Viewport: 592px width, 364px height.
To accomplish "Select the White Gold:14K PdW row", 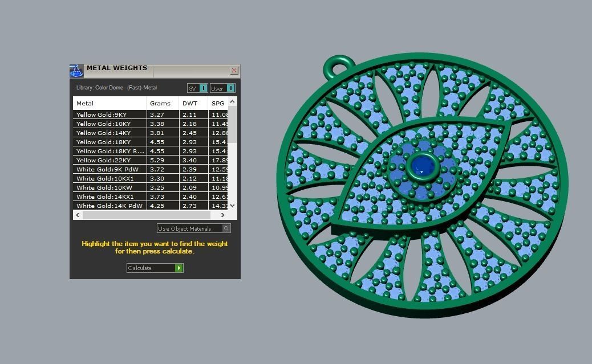I will pos(150,206).
